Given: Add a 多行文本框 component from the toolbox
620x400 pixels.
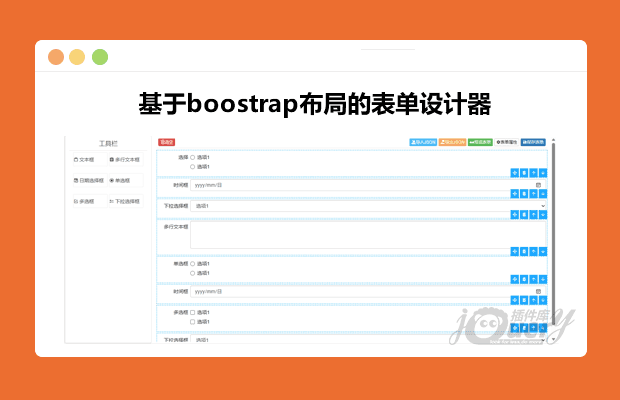Looking at the screenshot, I should [x=126, y=160].
